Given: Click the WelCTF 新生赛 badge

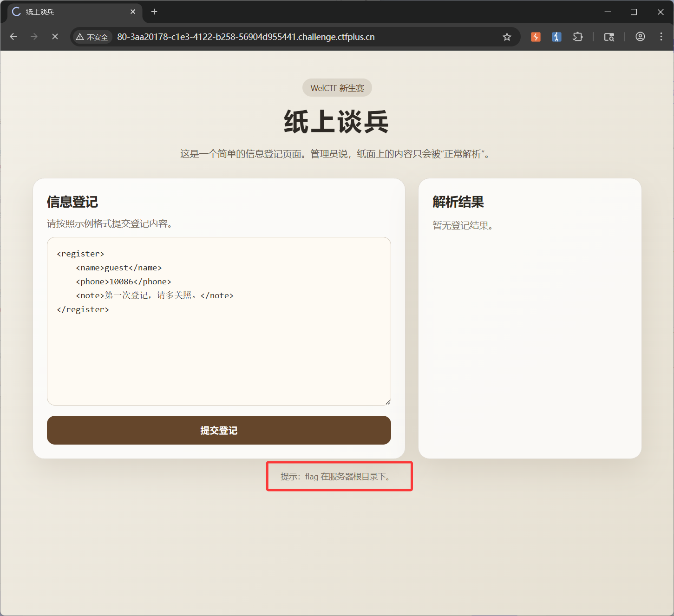Looking at the screenshot, I should (337, 88).
